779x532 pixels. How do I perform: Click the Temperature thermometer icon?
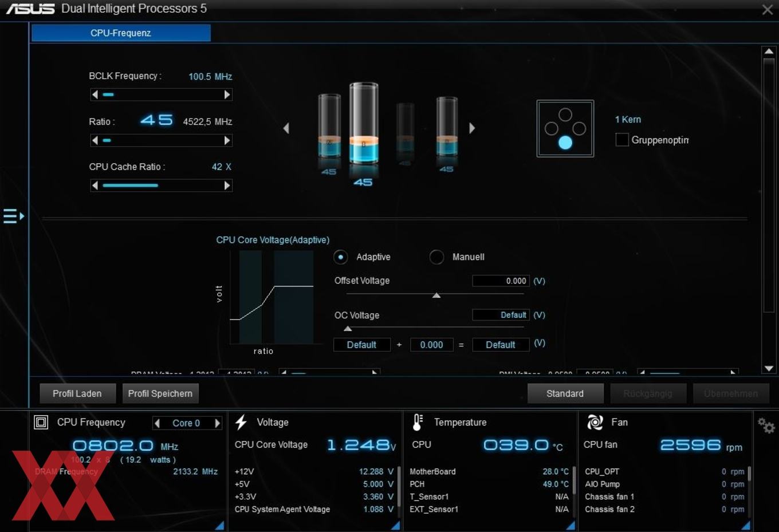tap(418, 423)
